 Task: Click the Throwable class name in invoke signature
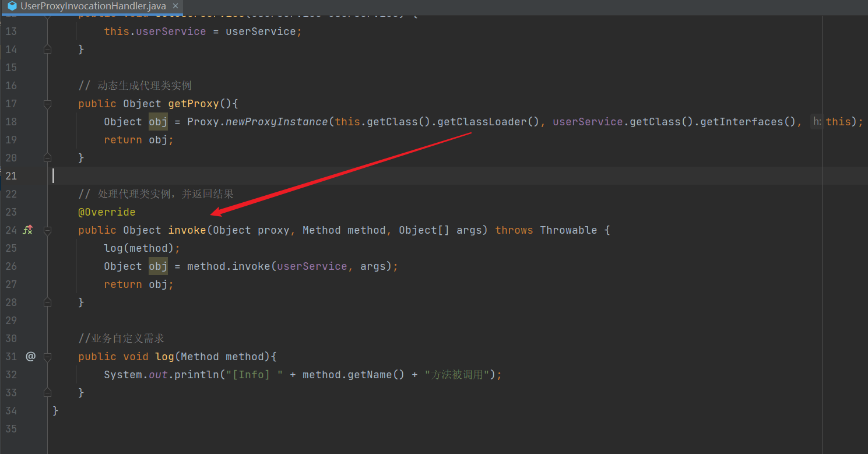568,230
